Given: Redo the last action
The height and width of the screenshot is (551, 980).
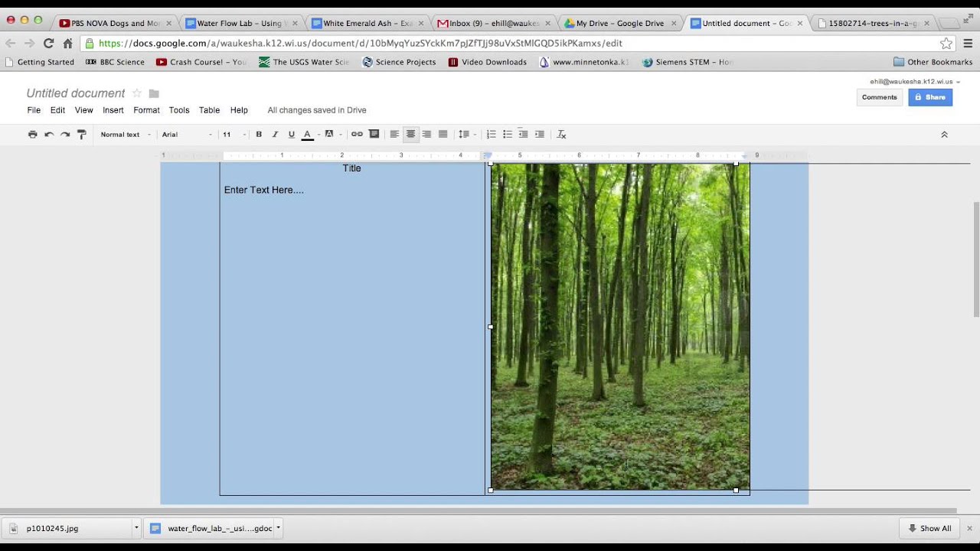Looking at the screenshot, I should pos(65,134).
